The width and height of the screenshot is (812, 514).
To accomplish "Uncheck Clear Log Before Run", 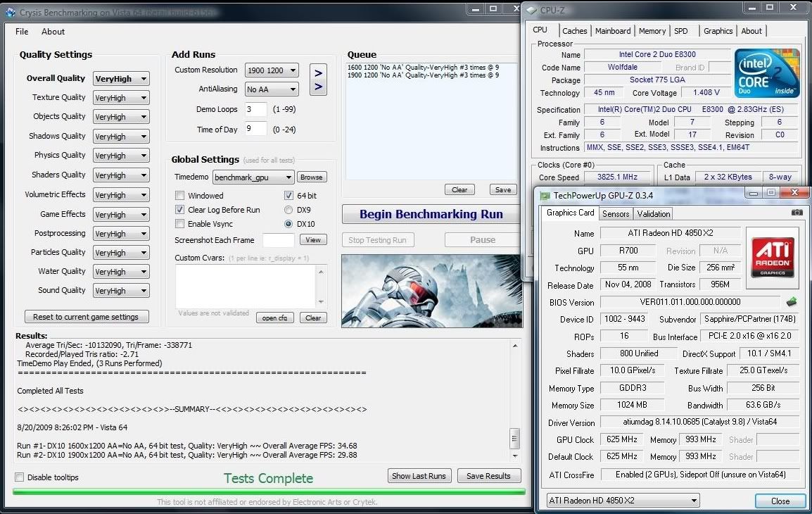I will (x=179, y=209).
